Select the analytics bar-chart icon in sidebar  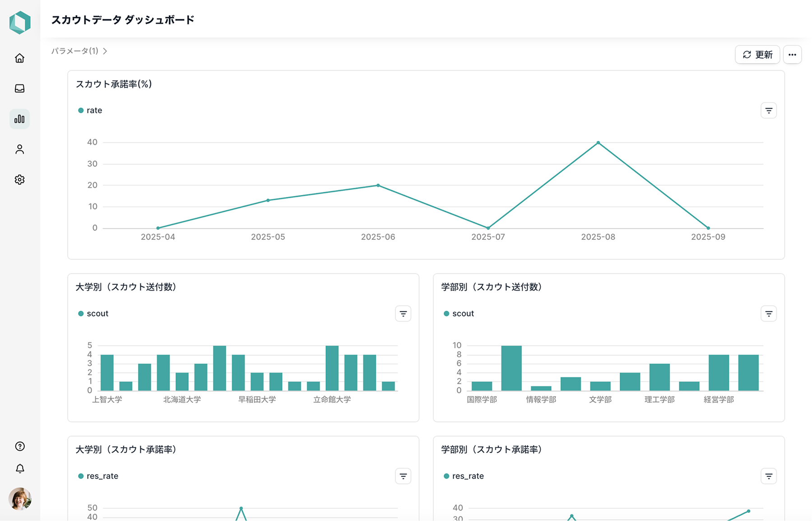19,119
